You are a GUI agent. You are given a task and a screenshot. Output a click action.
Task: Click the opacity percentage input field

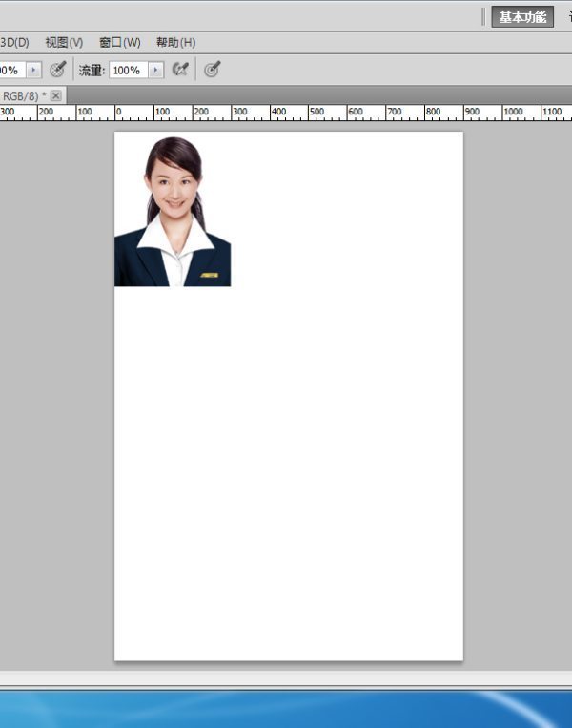[x=11, y=70]
